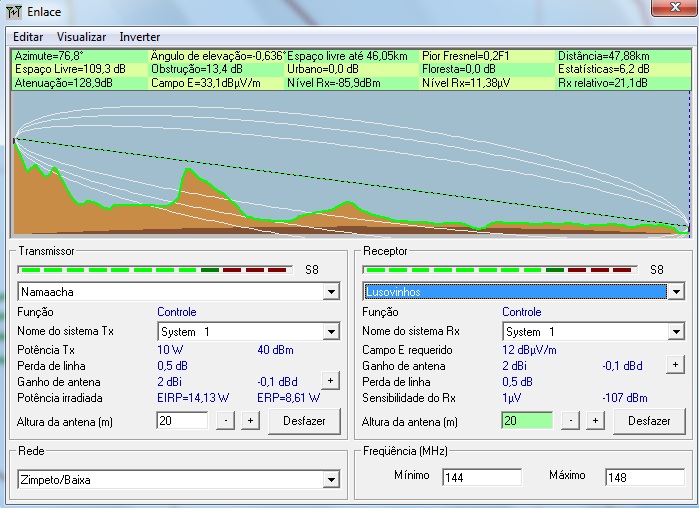Click the transmitter antenna gain plus button

[x=329, y=381]
